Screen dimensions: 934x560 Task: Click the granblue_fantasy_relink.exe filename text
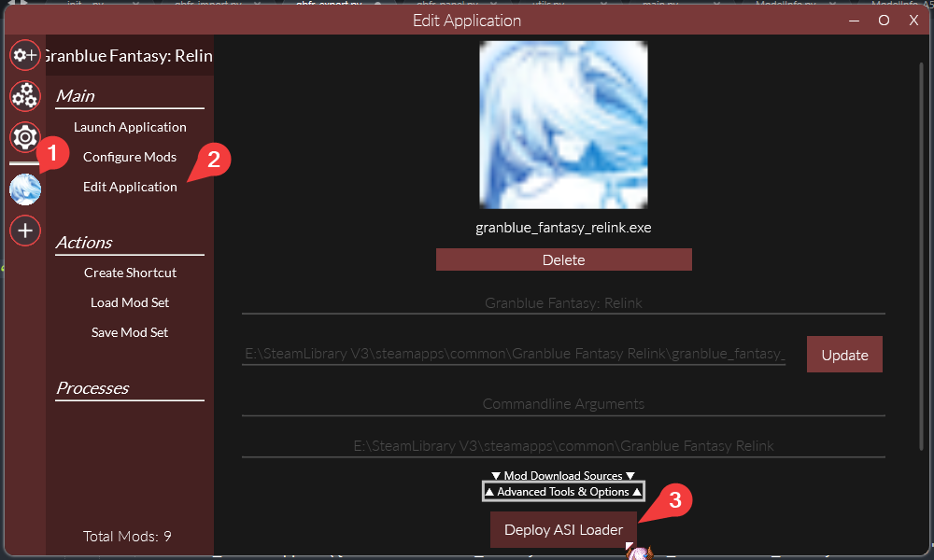click(x=563, y=228)
